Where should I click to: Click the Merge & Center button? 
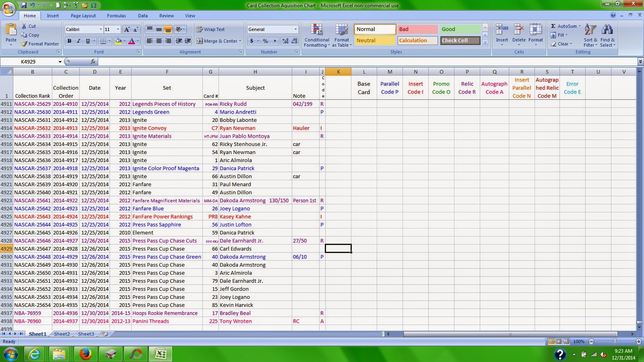coord(217,41)
